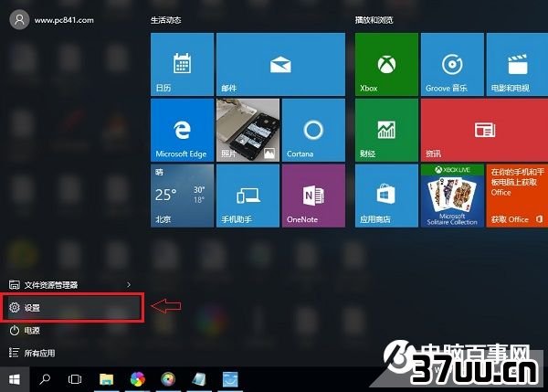Click the taskbar search magnifier icon
548x392 pixels.
coord(45,379)
